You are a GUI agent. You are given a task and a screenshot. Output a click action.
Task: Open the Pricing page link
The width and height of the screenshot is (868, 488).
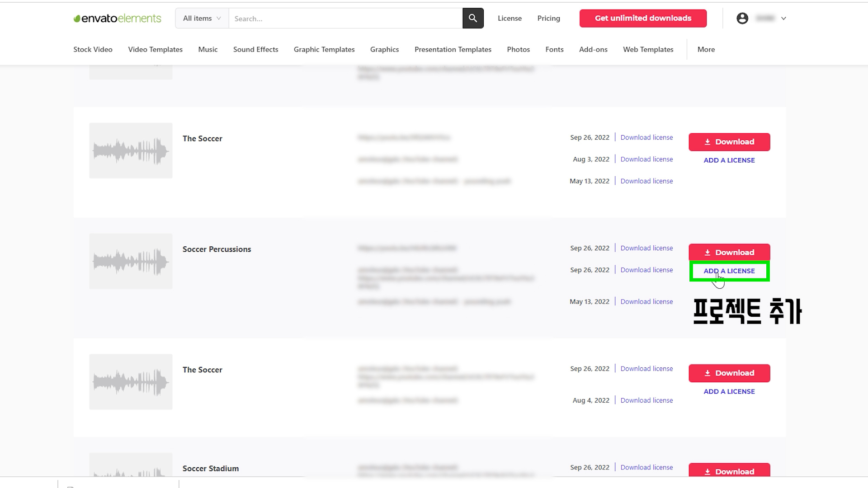pyautogui.click(x=548, y=18)
